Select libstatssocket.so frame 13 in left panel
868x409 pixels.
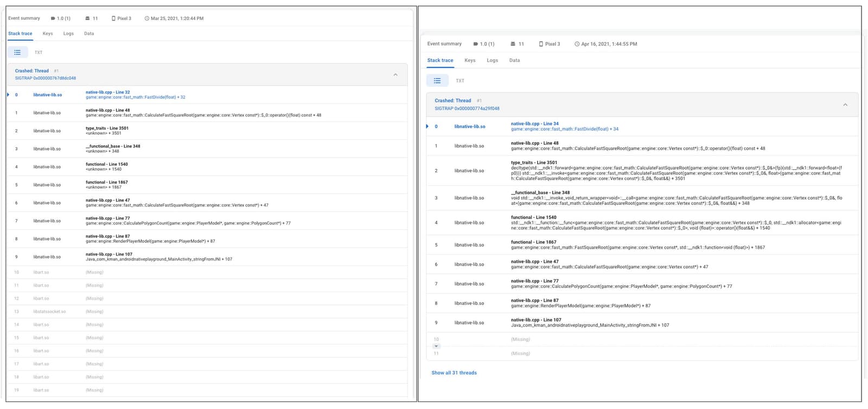click(207, 311)
